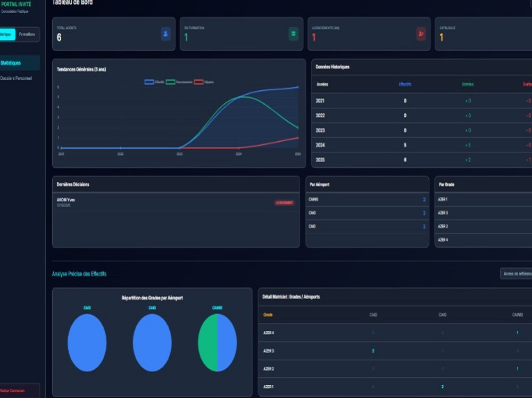Viewport: 532px width, 398px height.
Task: Click the CAIG column header in the matrix
Action: [x=443, y=315]
